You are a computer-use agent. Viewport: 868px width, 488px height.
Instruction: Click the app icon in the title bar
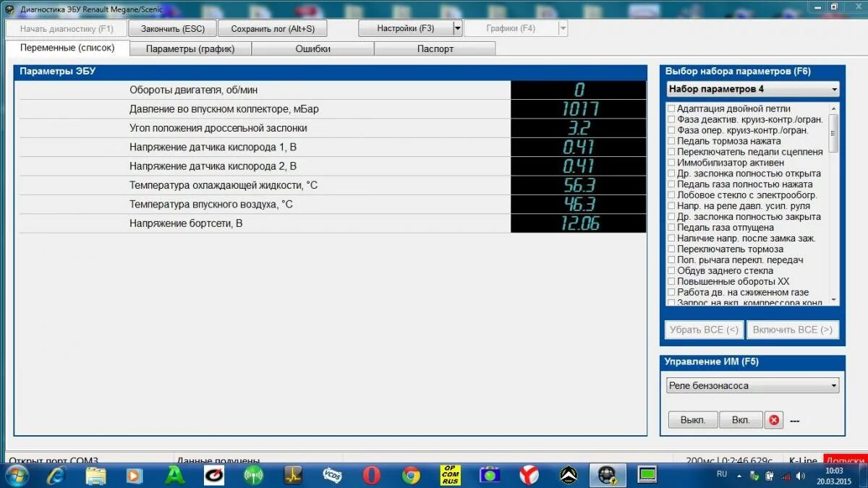coord(9,8)
